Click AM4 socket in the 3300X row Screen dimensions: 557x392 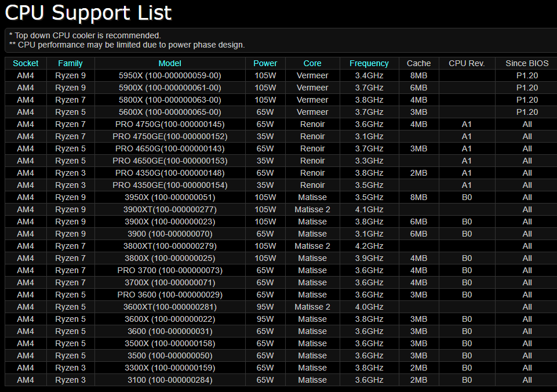26,368
